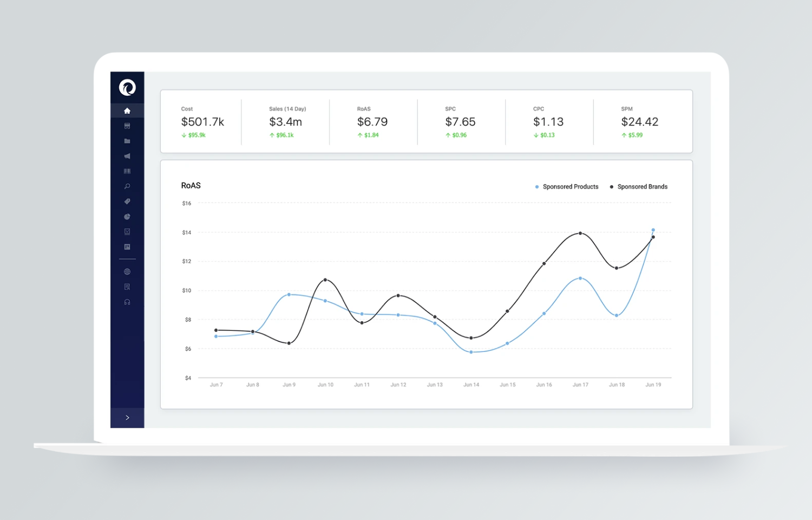The width and height of the screenshot is (812, 520).
Task: Click the RoAS $6.79 metric
Action: pyautogui.click(x=372, y=122)
